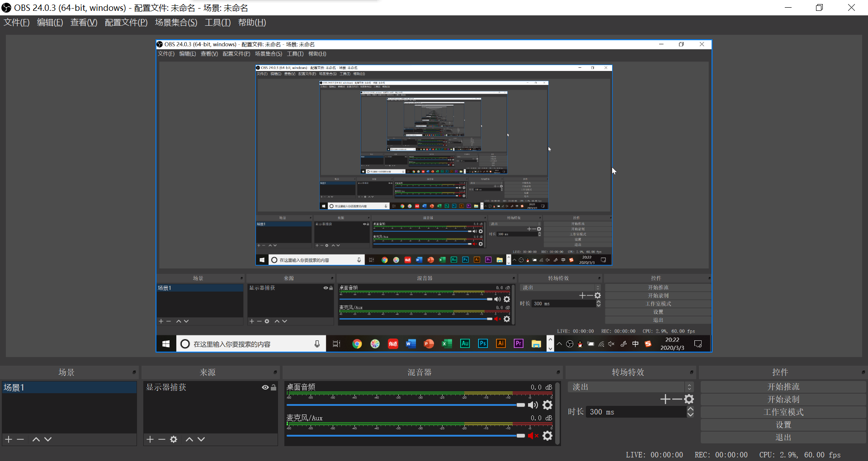868x461 pixels.
Task: Move source up in the 来源 list
Action: (189, 439)
